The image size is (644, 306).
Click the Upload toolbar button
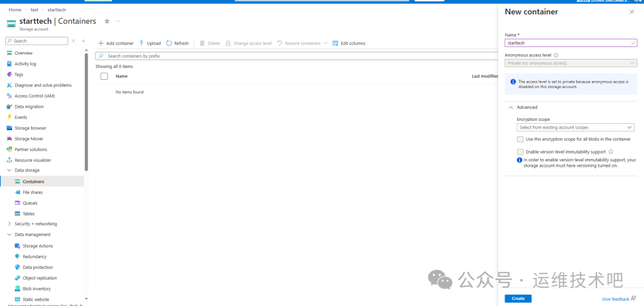[150, 43]
